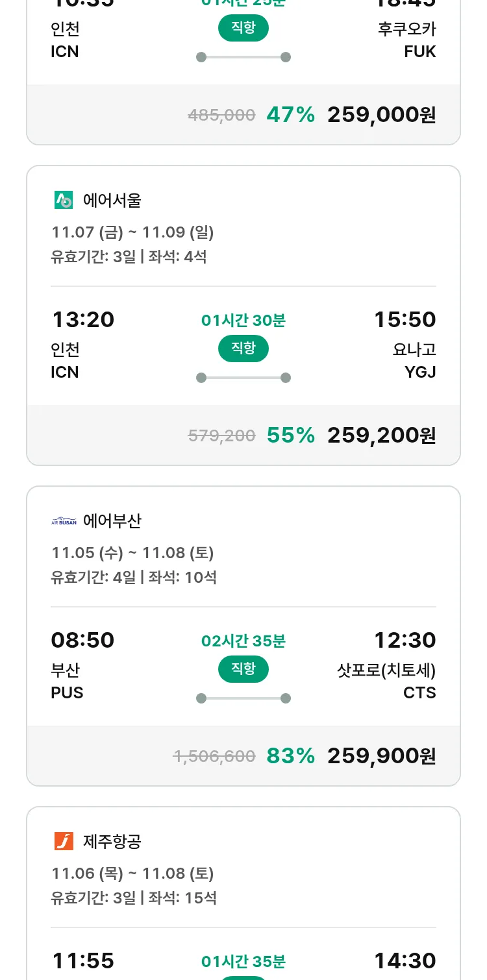Open the 에어서울 airline name
This screenshot has height=980, width=487.
coord(112,201)
